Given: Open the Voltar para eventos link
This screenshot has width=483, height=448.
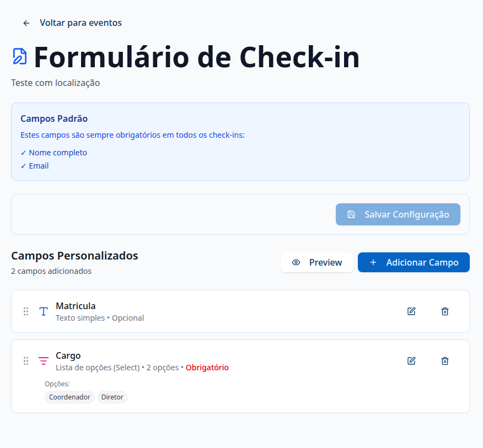Looking at the screenshot, I should [80, 23].
